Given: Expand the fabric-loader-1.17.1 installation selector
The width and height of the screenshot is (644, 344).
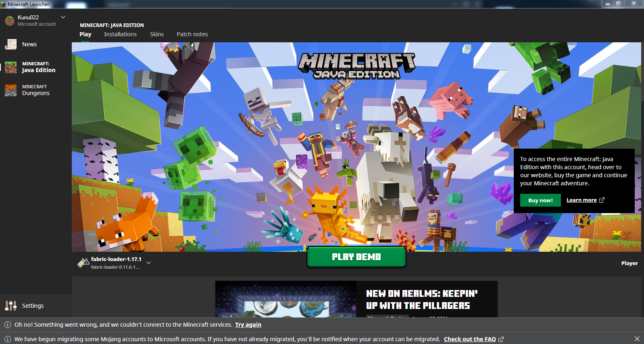Looking at the screenshot, I should coord(148,263).
